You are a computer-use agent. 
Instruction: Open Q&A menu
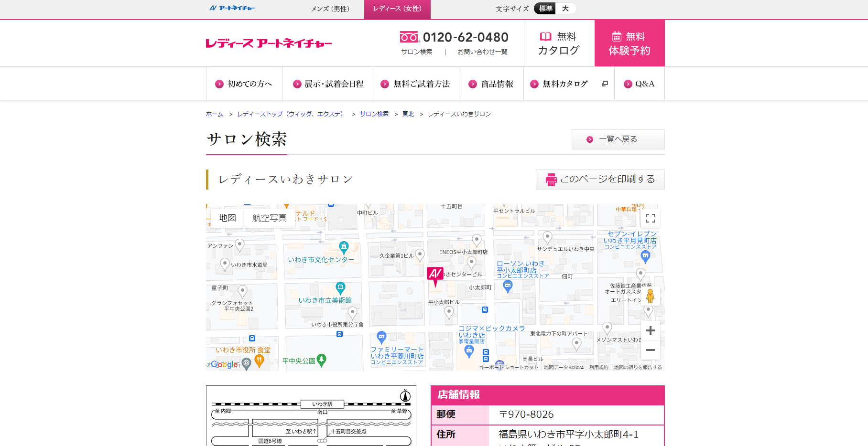coord(640,84)
